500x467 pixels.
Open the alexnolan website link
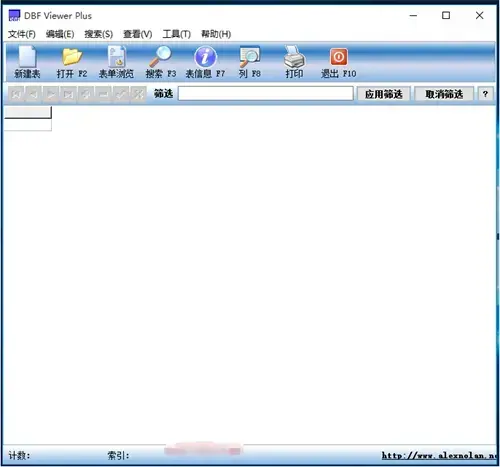pyautogui.click(x=439, y=455)
